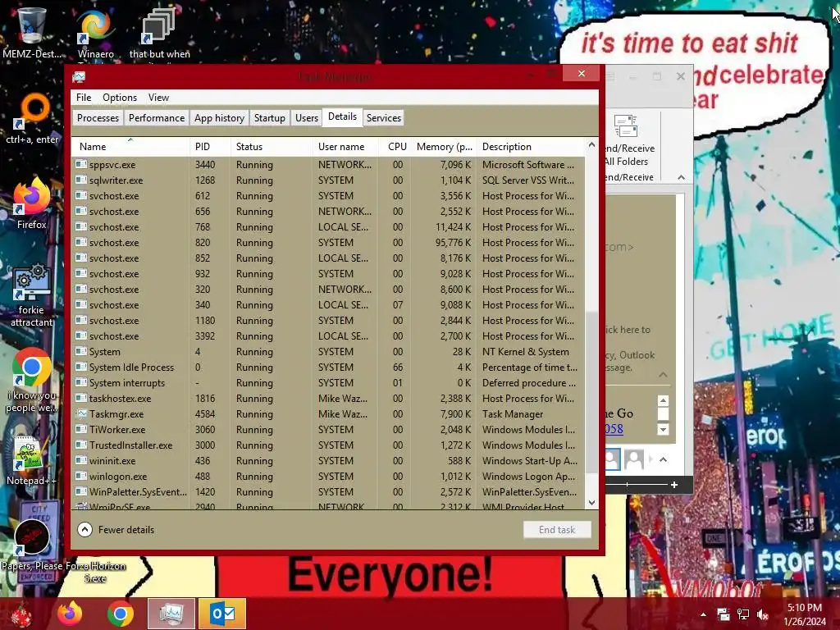Select the WinPaletter.SysEvent process row

pyautogui.click(x=328, y=492)
